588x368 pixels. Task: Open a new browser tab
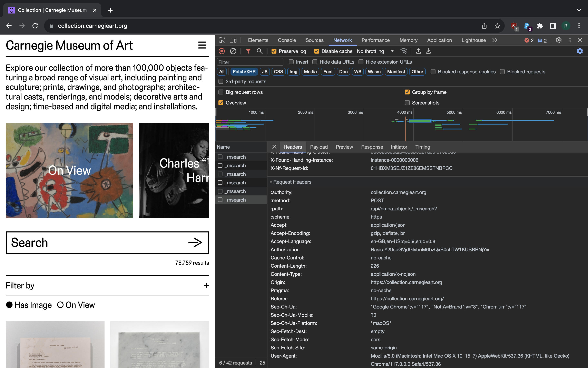click(x=110, y=10)
